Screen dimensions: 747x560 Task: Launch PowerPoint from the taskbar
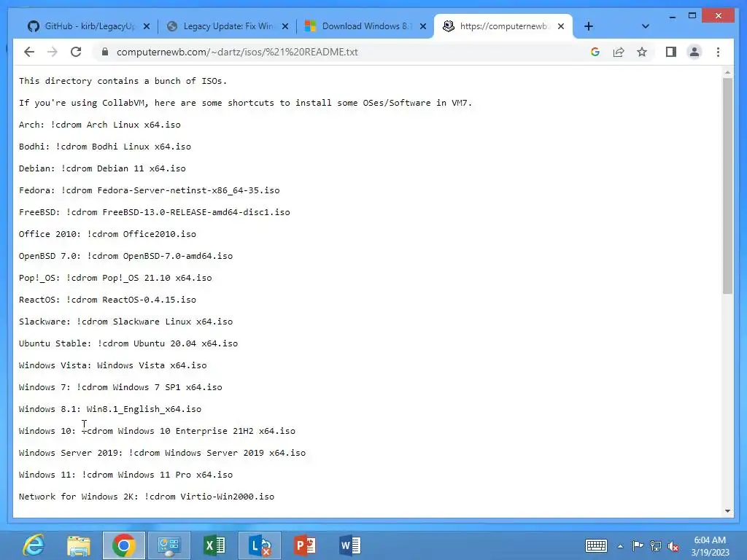point(305,545)
